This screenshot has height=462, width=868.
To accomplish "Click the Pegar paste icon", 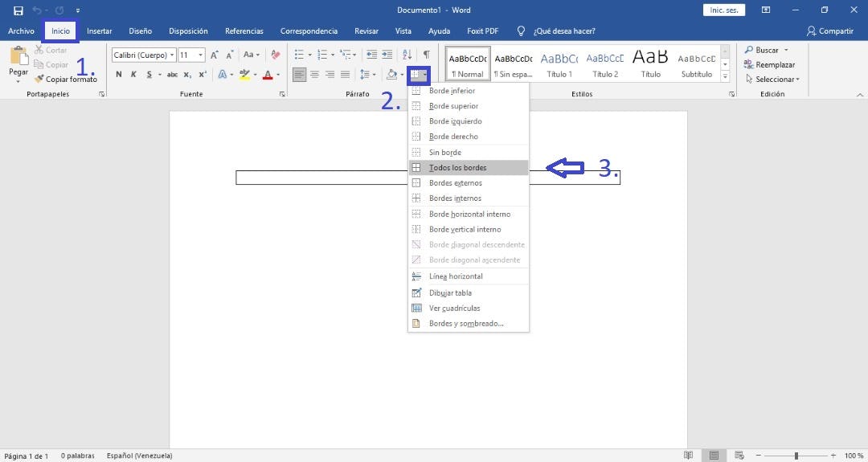I will (x=18, y=61).
